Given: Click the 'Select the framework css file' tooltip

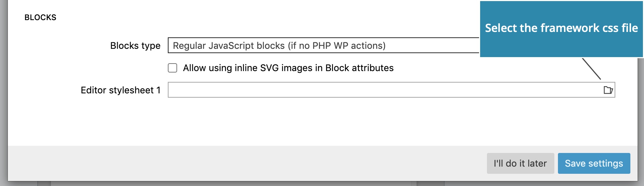Looking at the screenshot, I should 562,29.
